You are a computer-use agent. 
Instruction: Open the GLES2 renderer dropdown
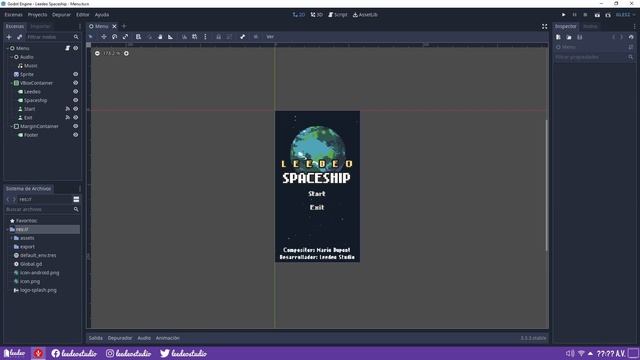625,15
